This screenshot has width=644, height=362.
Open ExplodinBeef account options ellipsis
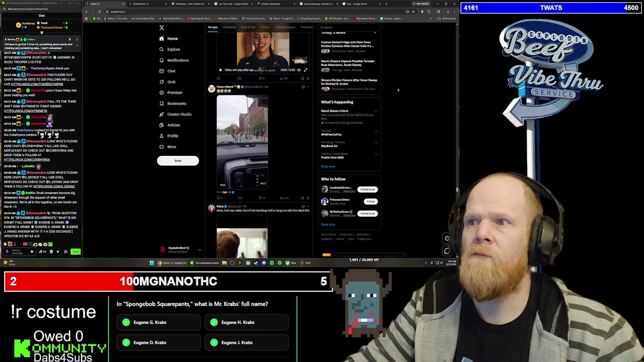pyautogui.click(x=199, y=249)
